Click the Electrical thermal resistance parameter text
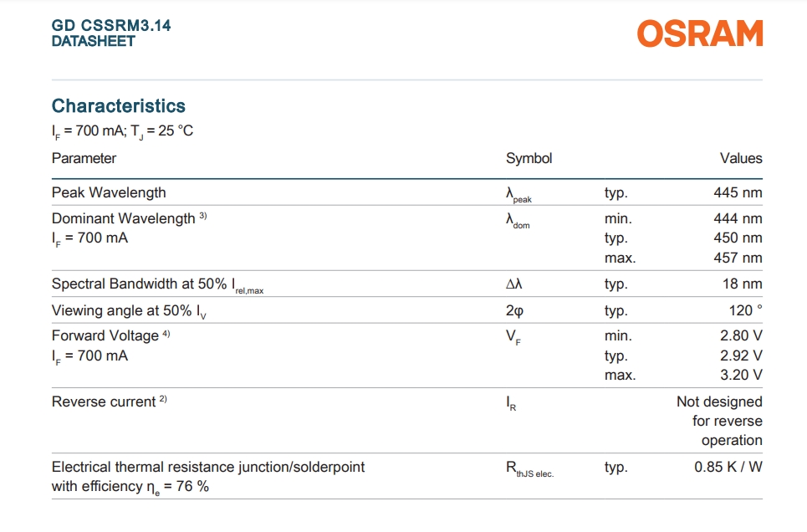807x532 pixels. pos(208,467)
